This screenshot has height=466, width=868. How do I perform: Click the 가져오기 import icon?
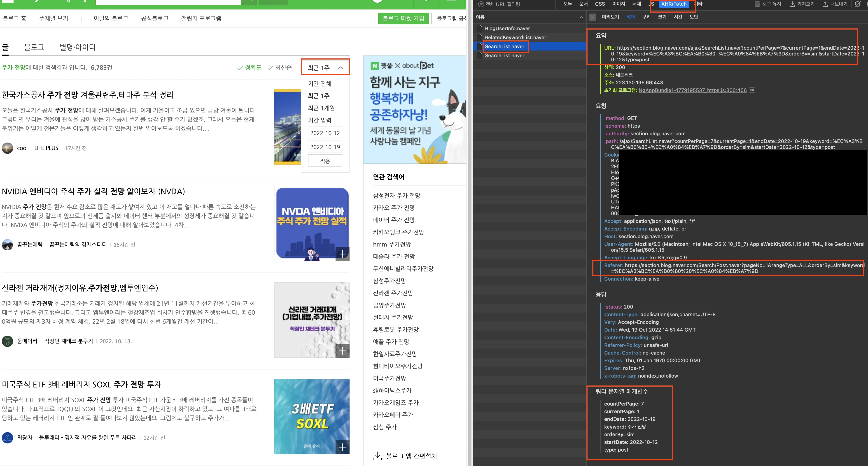(792, 4)
